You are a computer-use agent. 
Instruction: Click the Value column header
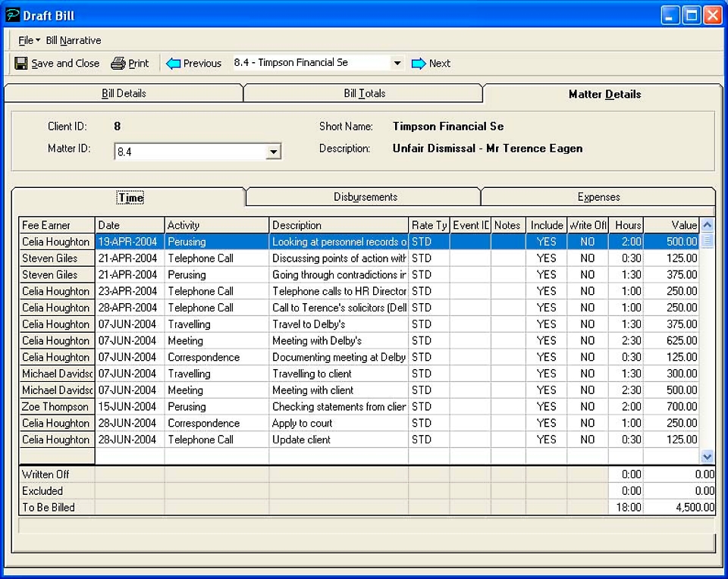[x=671, y=225]
